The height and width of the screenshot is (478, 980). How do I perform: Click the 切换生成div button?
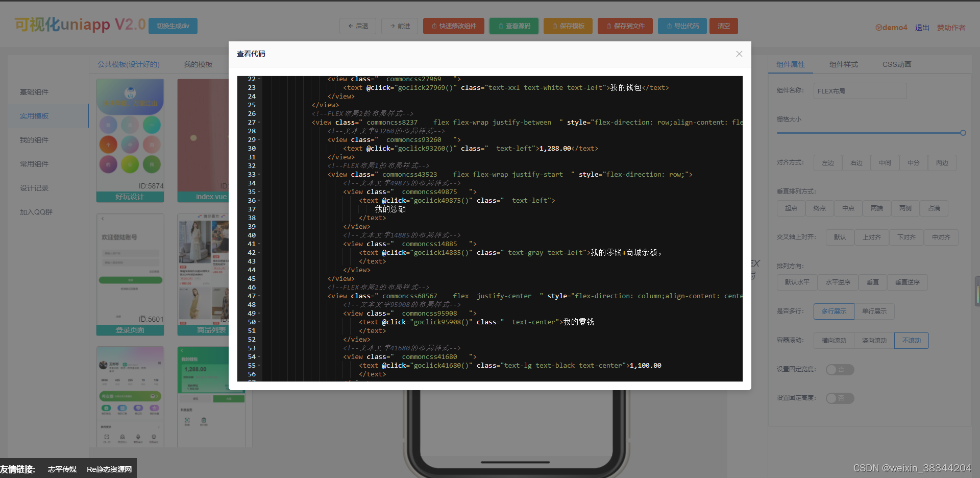coord(173,26)
